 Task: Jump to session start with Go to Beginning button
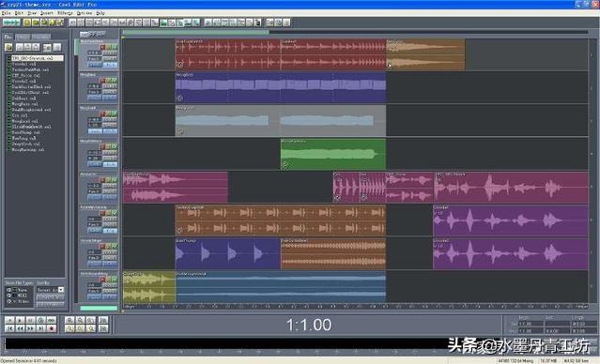(10, 328)
